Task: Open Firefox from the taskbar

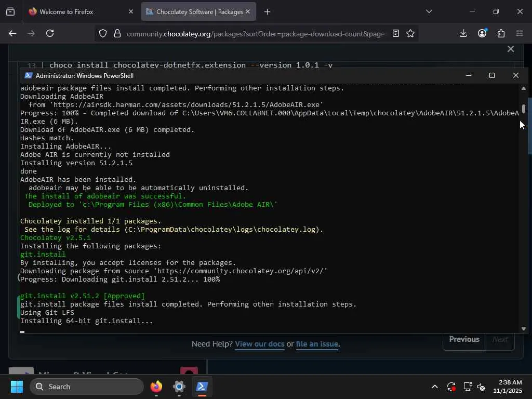Action: tap(156, 387)
